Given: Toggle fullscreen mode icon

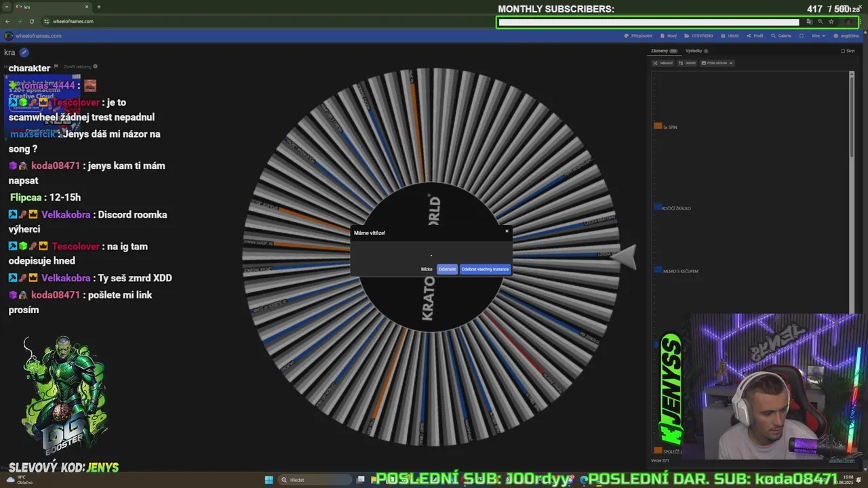Looking at the screenshot, I should click(802, 36).
